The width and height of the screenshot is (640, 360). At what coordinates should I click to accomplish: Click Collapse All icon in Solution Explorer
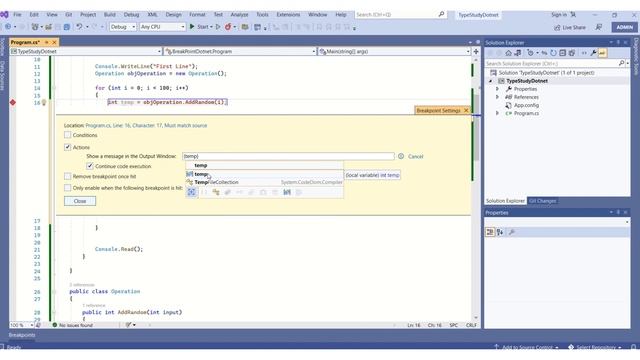(x=562, y=53)
